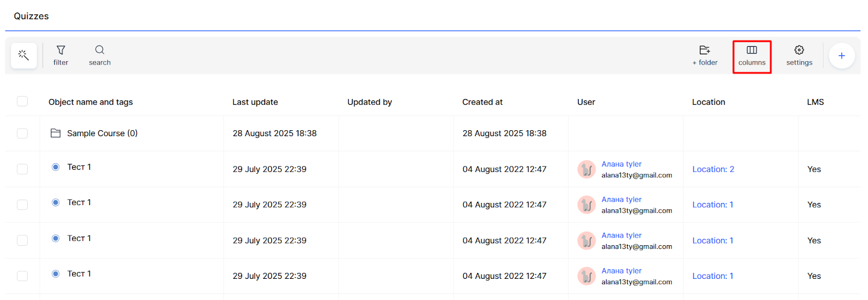Open the columns configuration
868x300 pixels.
pyautogui.click(x=752, y=55)
